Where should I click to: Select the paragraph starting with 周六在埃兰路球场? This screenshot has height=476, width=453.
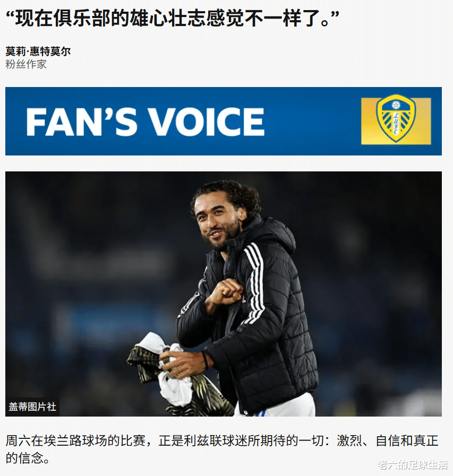222,449
